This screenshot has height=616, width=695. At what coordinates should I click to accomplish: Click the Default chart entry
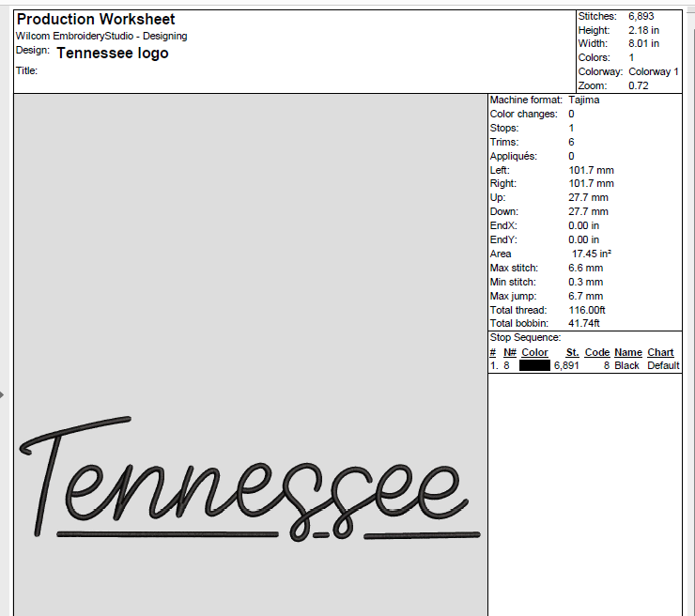pos(663,365)
